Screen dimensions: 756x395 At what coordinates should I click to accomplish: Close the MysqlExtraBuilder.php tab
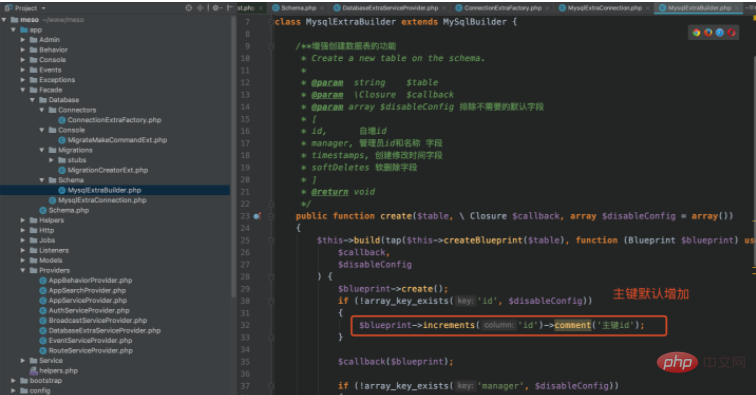click(738, 8)
